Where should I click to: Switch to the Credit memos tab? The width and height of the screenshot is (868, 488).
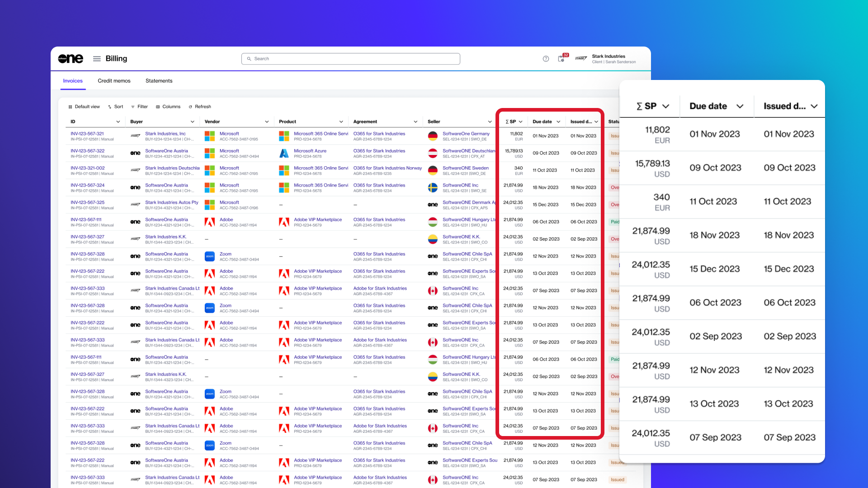[114, 81]
